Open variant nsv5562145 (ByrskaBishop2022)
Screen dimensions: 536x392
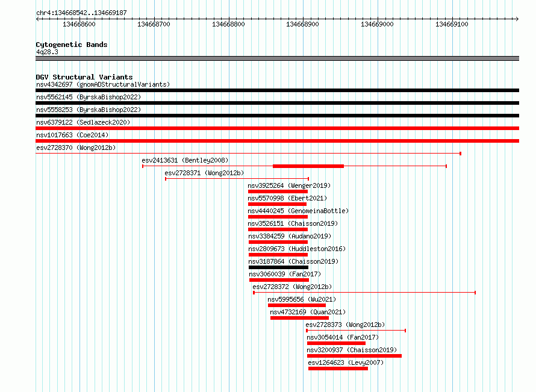tap(89, 97)
